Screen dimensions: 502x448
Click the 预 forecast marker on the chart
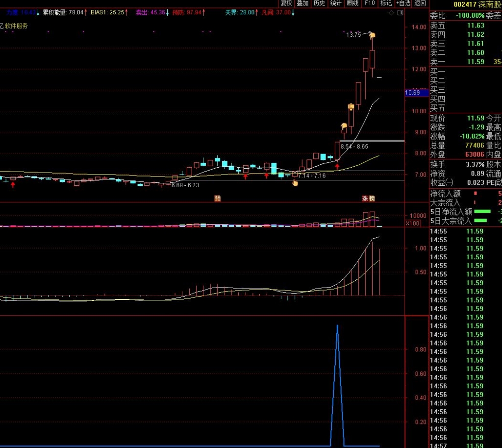[x=217, y=199]
